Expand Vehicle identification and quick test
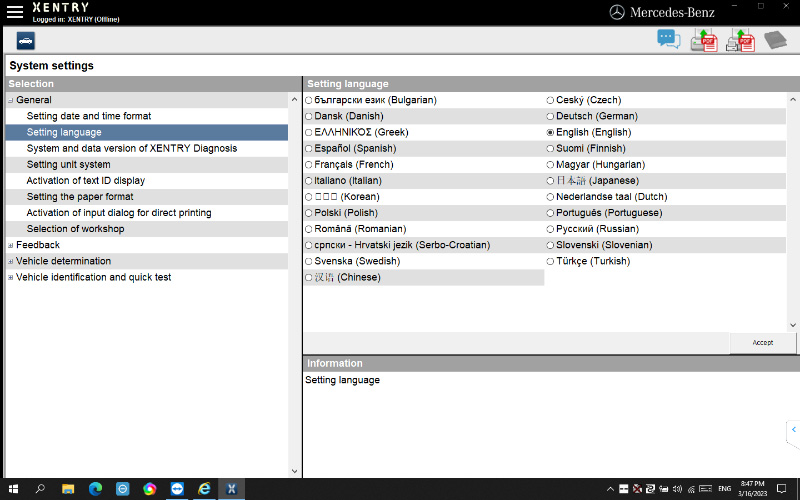The height and width of the screenshot is (500, 800). click(10, 278)
